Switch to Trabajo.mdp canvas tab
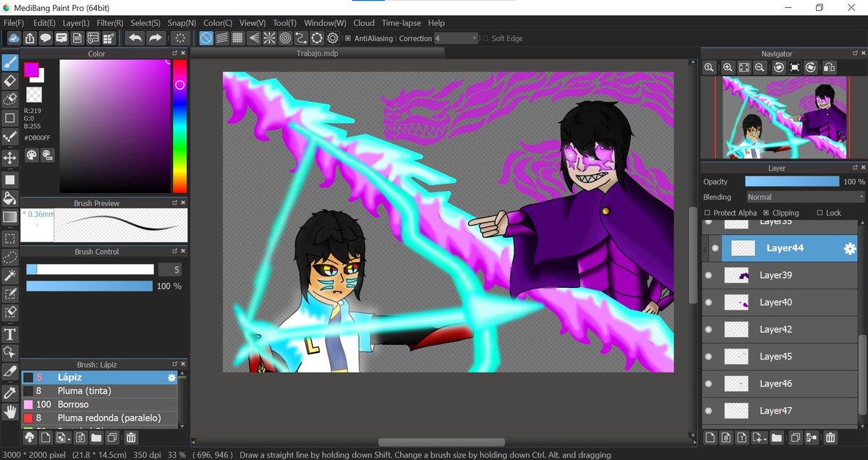The image size is (868, 460). pos(317,54)
